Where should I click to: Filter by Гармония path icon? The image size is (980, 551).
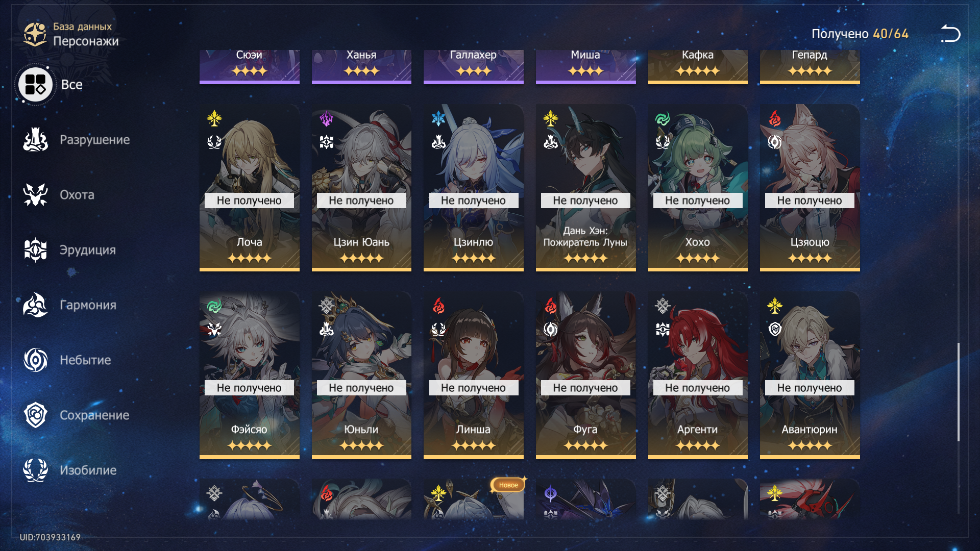point(35,305)
